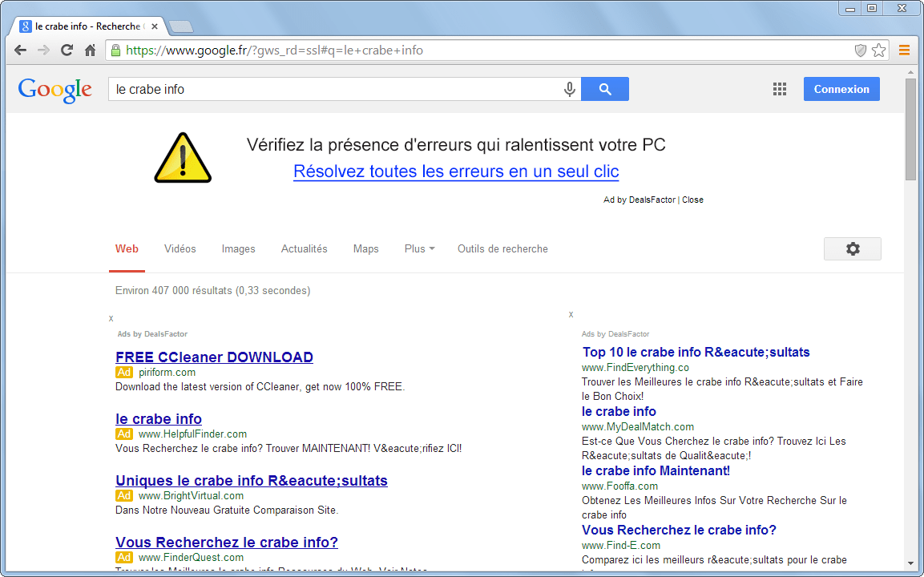Open 'Top 10 le crabe info R&eacute;sultats' link
This screenshot has height=577, width=924.
[x=696, y=353]
